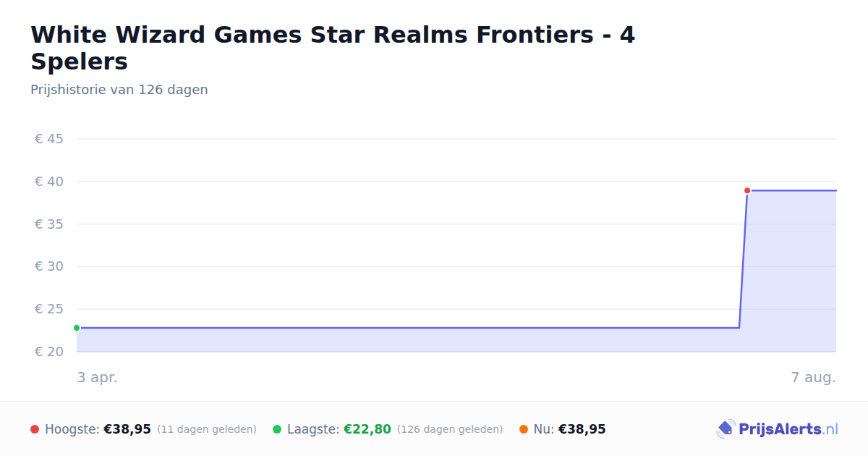The image size is (868, 456).
Task: Click the 3 apr. start date label
Action: [x=97, y=378]
